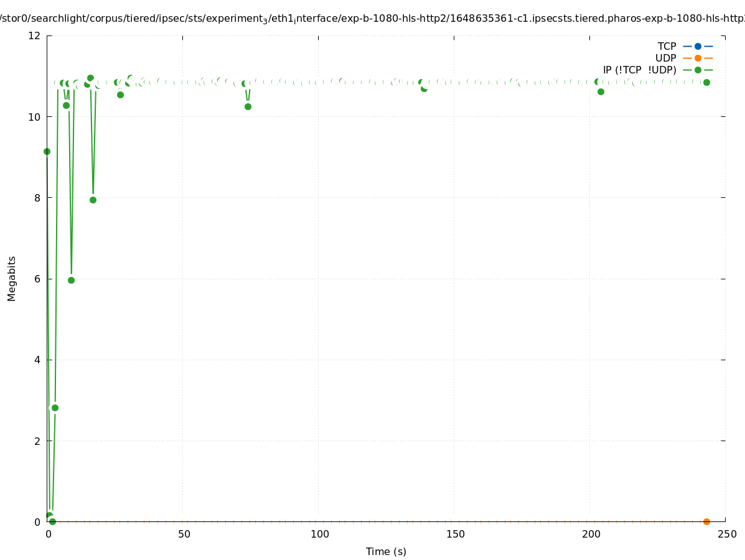
Task: Select the UDP legend label
Action: click(x=665, y=58)
